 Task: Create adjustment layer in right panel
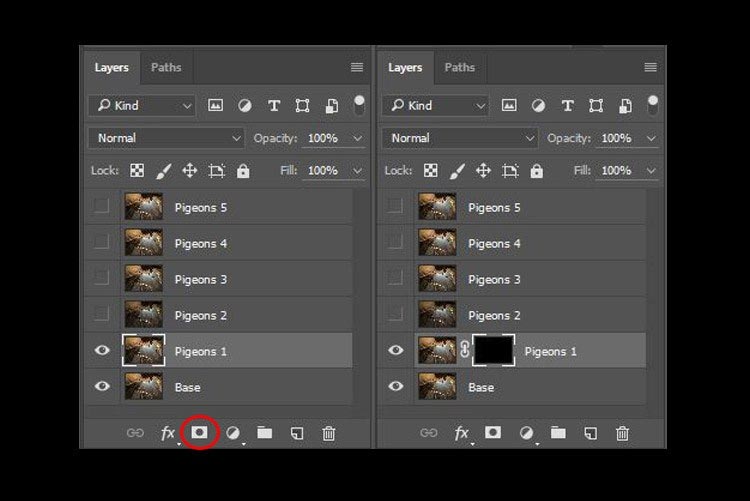pyautogui.click(x=527, y=433)
